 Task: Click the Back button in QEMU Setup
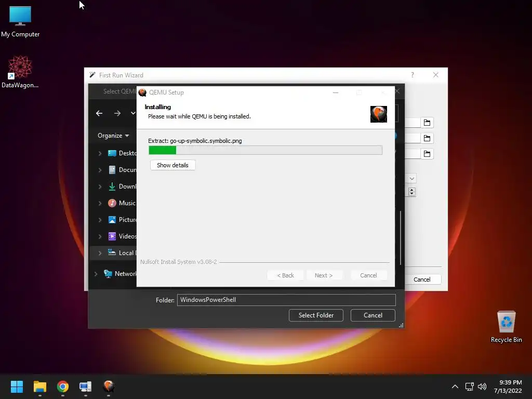285,275
